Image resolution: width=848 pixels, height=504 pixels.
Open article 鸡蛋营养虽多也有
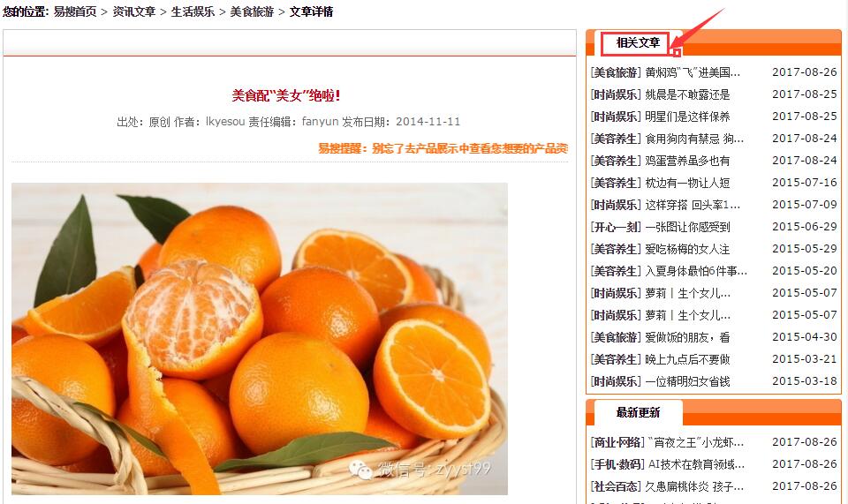(687, 161)
